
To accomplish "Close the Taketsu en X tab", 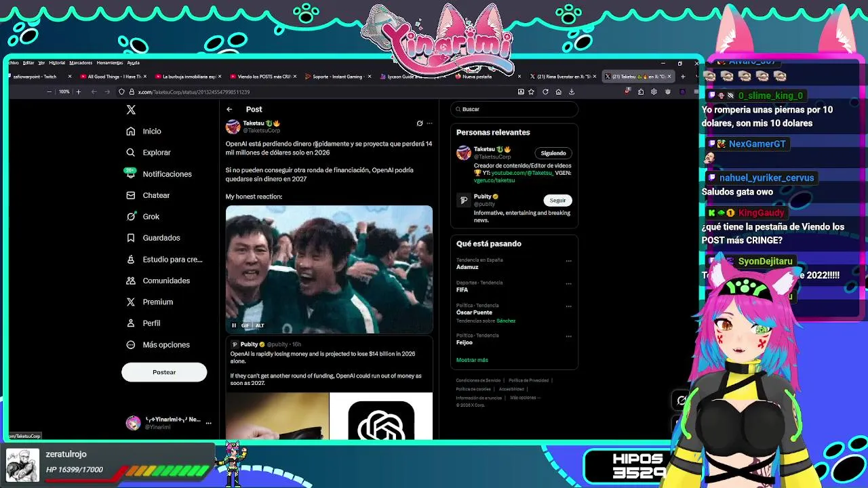I will point(670,77).
